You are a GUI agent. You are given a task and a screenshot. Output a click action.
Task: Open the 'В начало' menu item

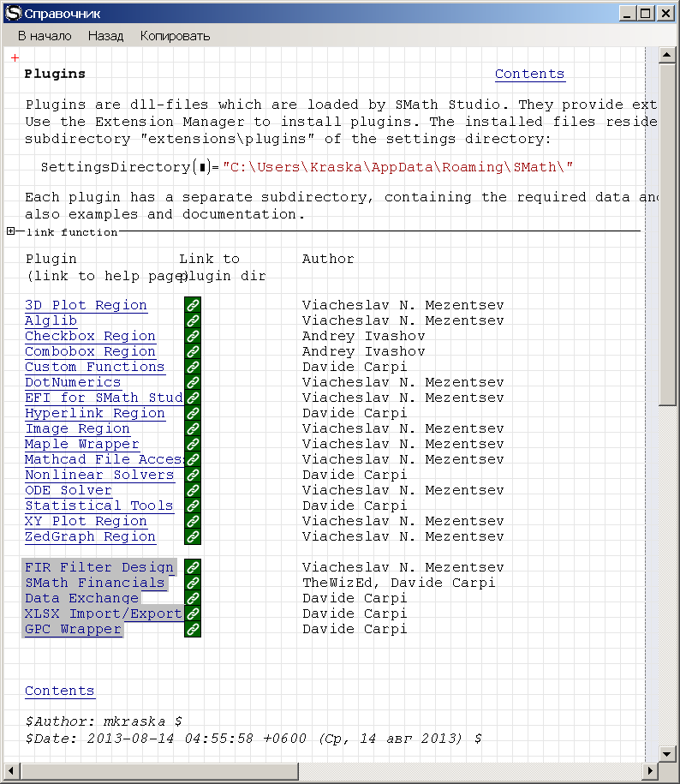[44, 36]
